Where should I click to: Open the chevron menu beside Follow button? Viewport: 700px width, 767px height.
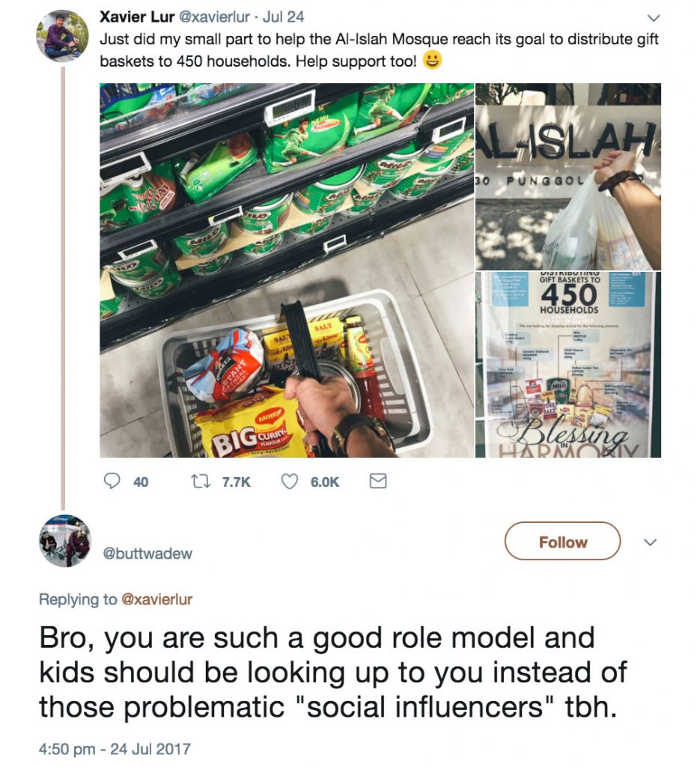650,542
